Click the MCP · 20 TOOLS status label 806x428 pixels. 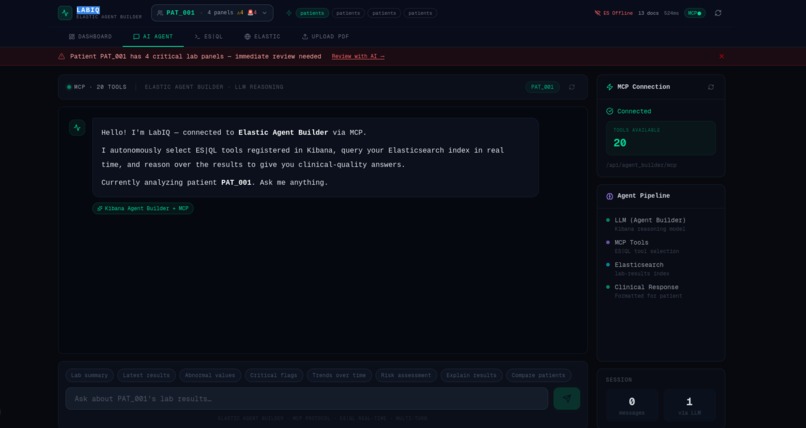click(97, 87)
